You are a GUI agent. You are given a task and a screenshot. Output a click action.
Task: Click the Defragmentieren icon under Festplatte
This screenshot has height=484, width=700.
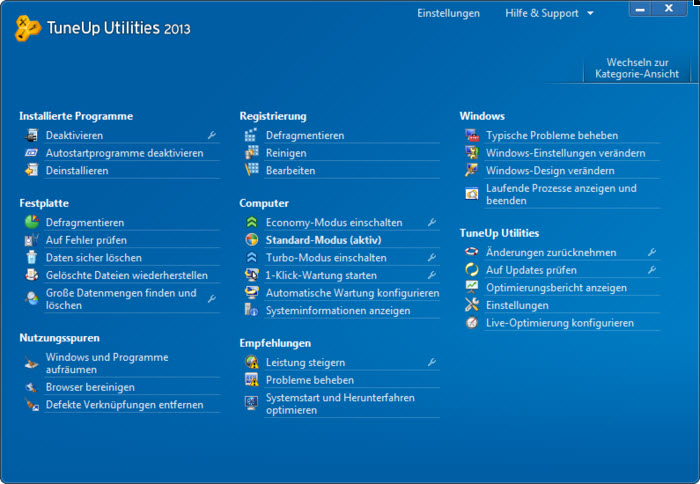[31, 222]
